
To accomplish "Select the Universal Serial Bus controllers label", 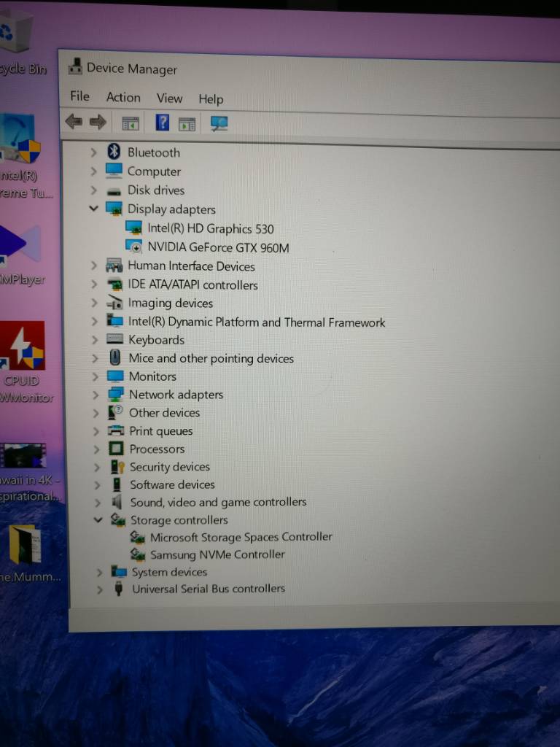I will (x=209, y=589).
